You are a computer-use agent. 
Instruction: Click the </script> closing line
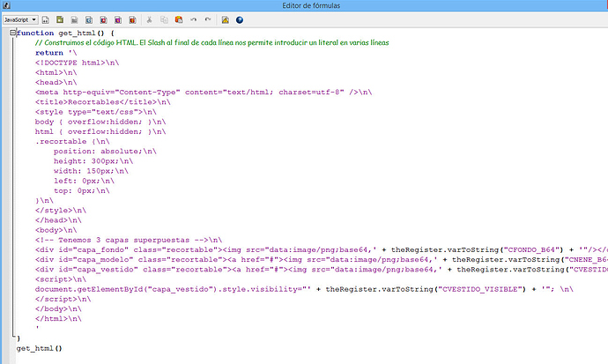point(63,300)
